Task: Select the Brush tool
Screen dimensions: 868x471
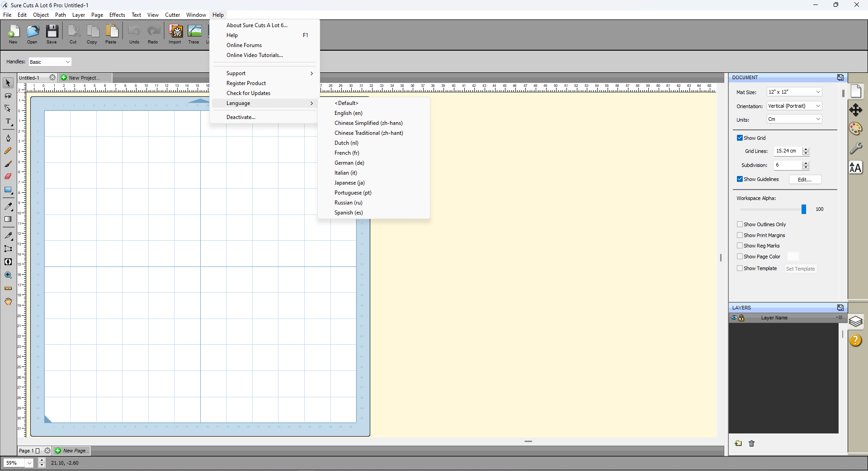Action: tap(8, 164)
